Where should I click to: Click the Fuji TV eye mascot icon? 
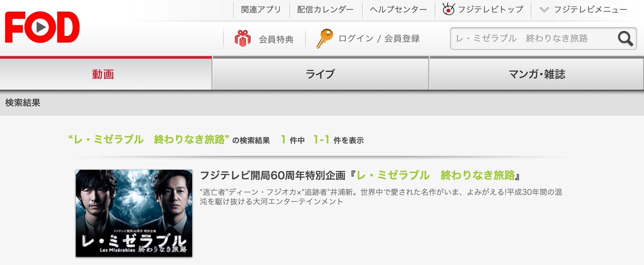coord(448,9)
